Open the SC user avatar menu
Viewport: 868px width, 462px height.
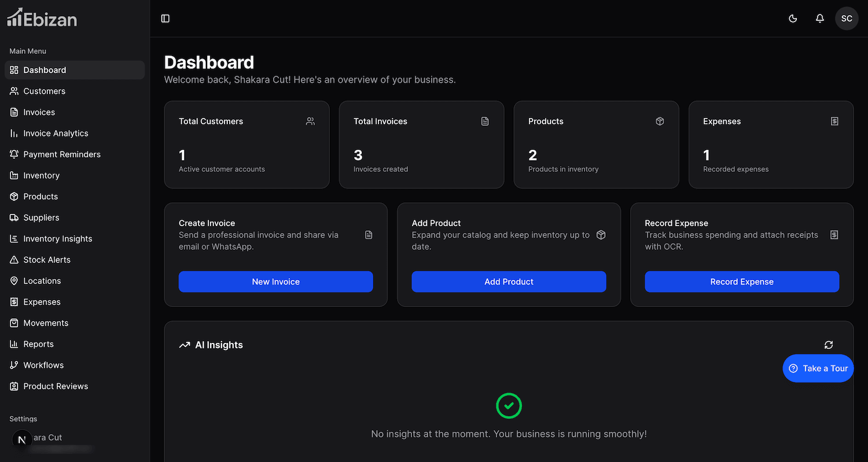click(847, 19)
